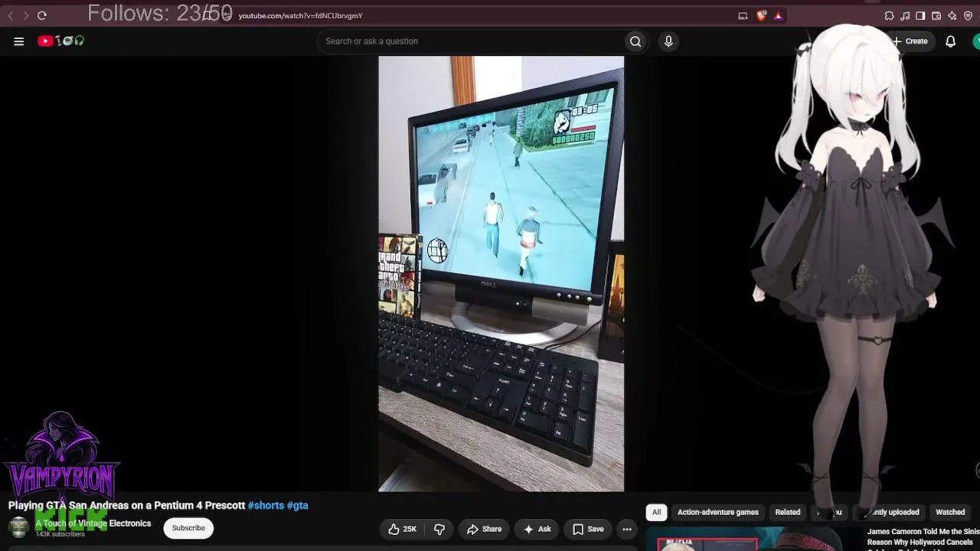Open the Brave Shields lion icon
This screenshot has height=551, width=980.
click(761, 15)
